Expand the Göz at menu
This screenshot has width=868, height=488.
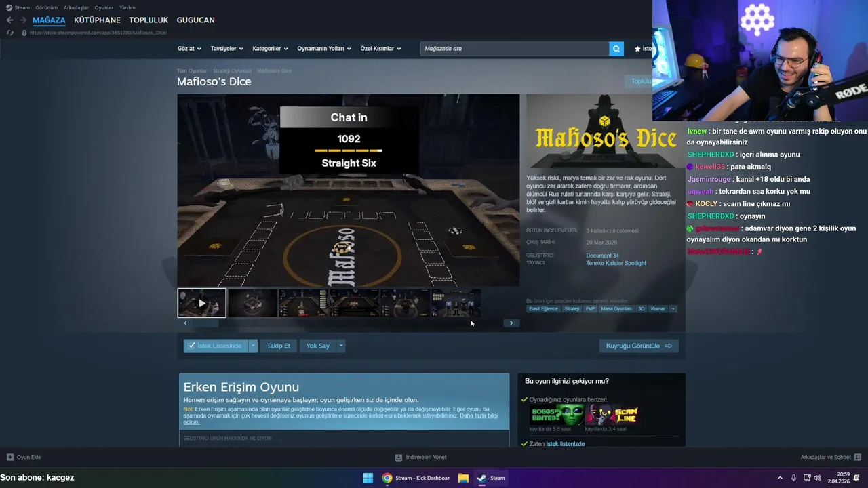tap(189, 49)
